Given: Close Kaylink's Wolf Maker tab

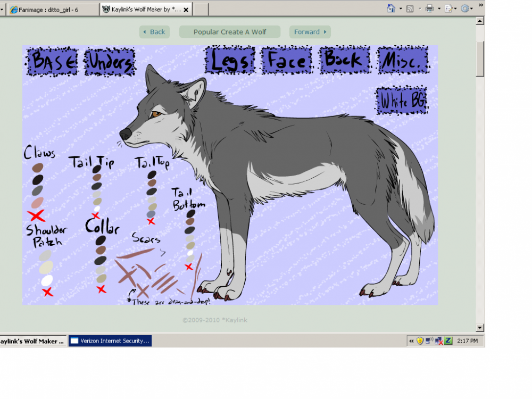Looking at the screenshot, I should (186, 10).
